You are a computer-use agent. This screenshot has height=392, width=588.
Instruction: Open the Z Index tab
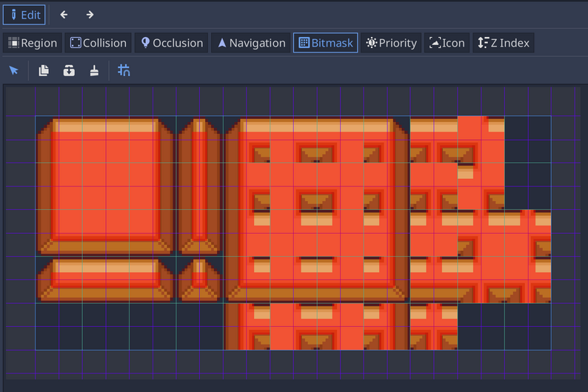504,43
